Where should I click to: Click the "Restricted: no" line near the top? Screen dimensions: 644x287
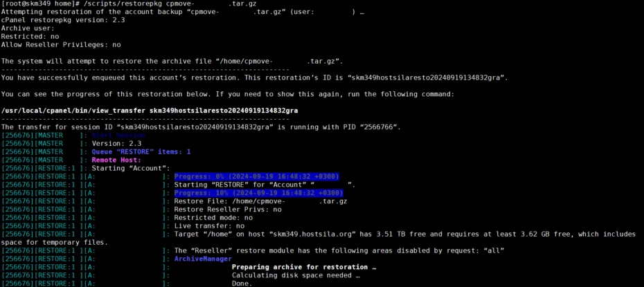point(30,37)
